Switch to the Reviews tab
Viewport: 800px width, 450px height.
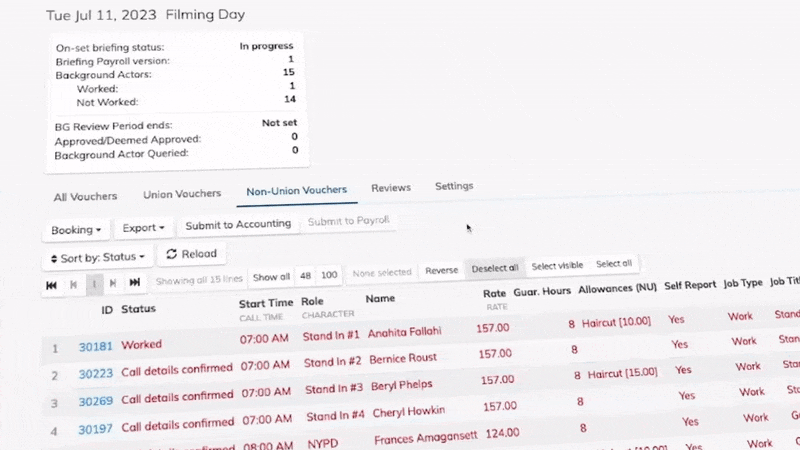(391, 188)
